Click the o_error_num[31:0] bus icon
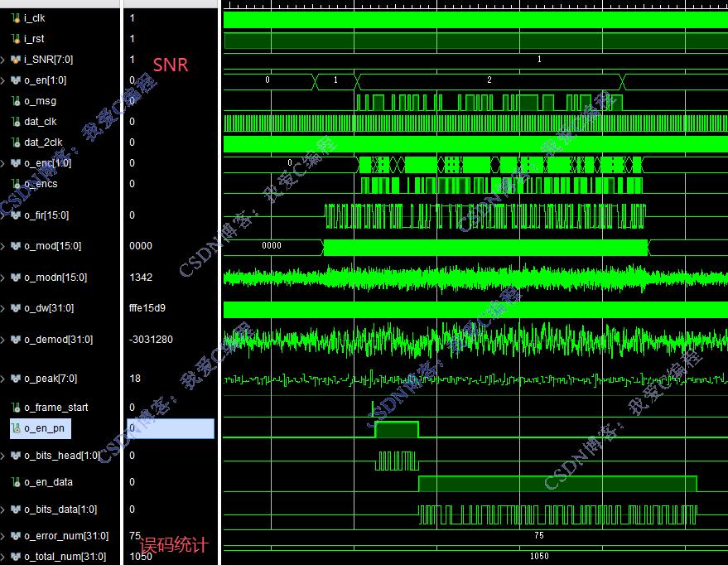The image size is (728, 565). click(x=16, y=536)
